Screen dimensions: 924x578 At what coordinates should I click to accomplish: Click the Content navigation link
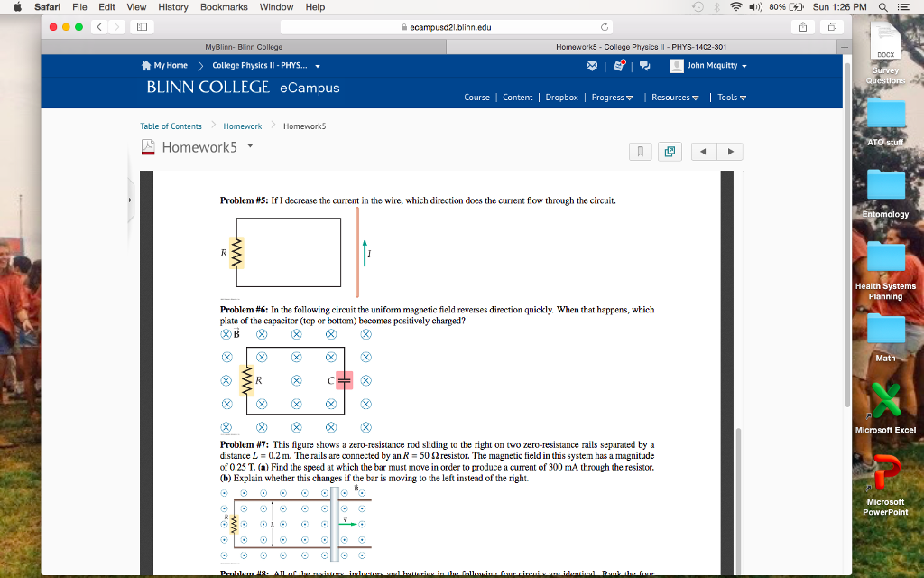[x=517, y=98]
